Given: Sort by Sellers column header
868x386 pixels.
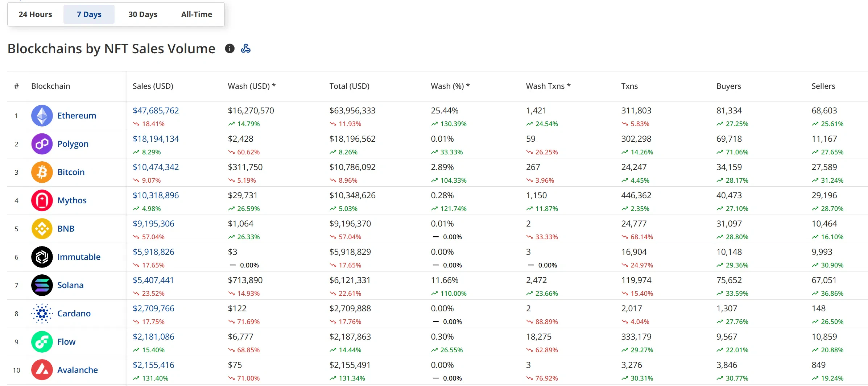Looking at the screenshot, I should pyautogui.click(x=823, y=86).
